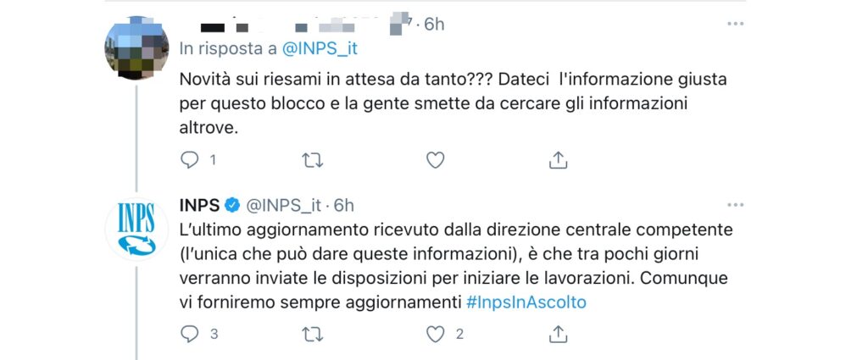Reply to the first tweet about riesami
Viewport: 868px width, 360px height.
(190, 160)
